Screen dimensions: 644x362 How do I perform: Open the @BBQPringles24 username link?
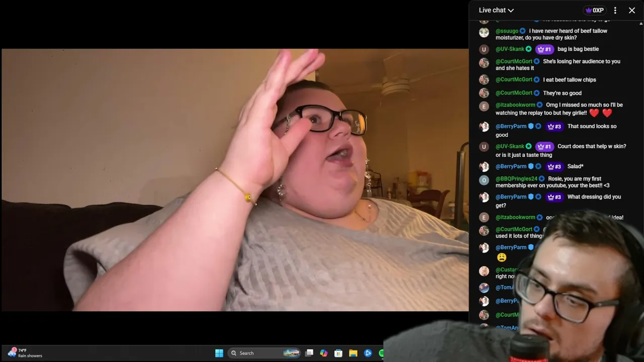point(516,179)
